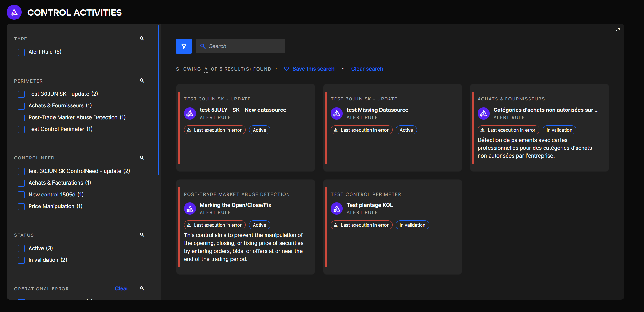Click the search icon in Perimeter section
Image resolution: width=644 pixels, height=312 pixels.
[x=142, y=81]
